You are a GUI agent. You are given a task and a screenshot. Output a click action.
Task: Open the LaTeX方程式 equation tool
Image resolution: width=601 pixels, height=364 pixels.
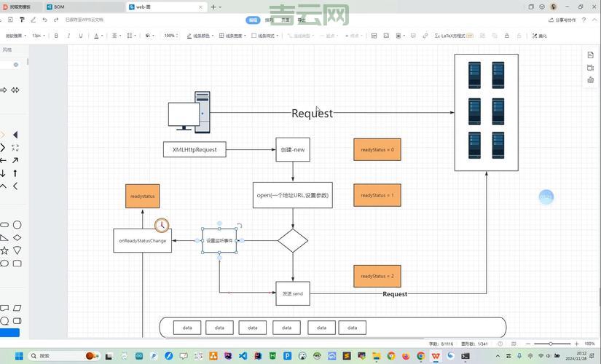[454, 35]
